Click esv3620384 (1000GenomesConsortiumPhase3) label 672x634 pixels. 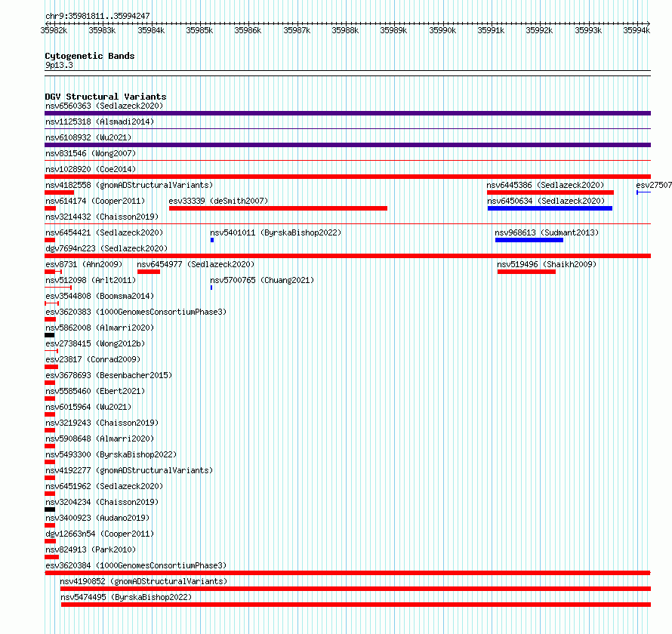[x=136, y=565]
